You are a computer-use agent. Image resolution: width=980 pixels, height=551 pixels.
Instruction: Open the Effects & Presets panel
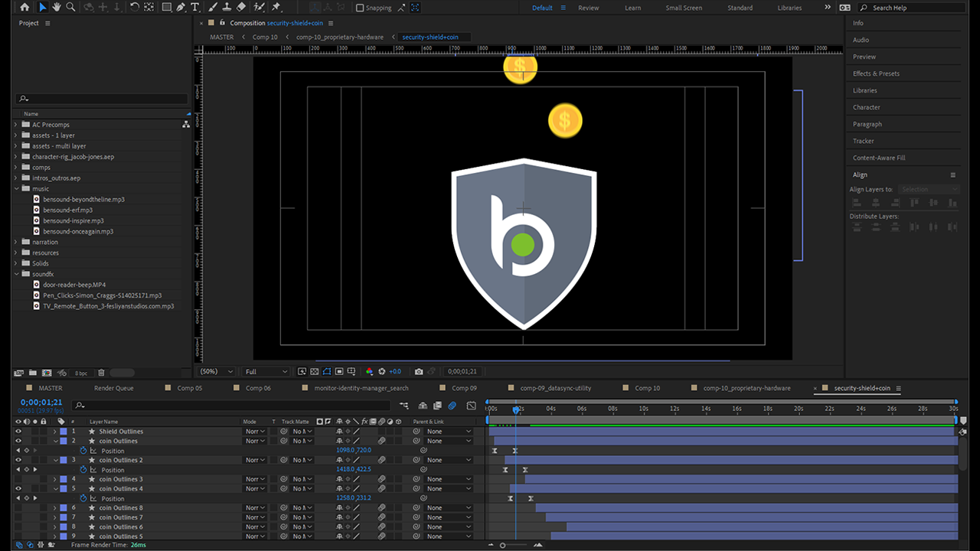pyautogui.click(x=876, y=73)
